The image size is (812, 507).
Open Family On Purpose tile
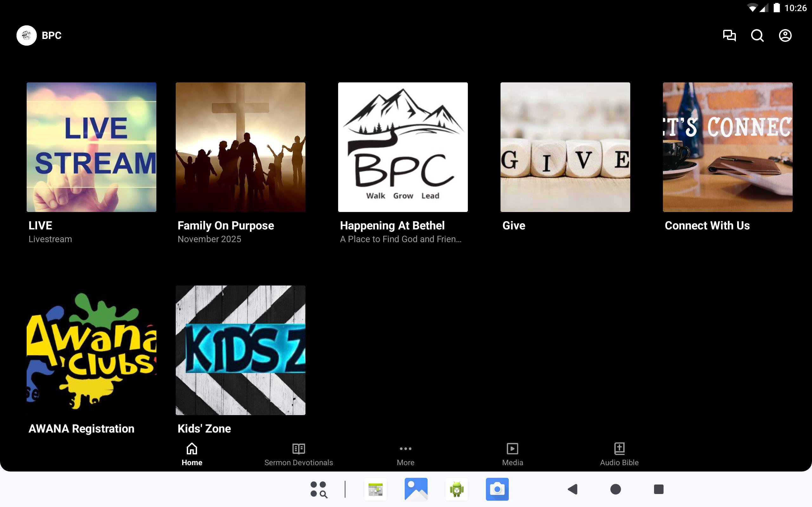pyautogui.click(x=240, y=147)
